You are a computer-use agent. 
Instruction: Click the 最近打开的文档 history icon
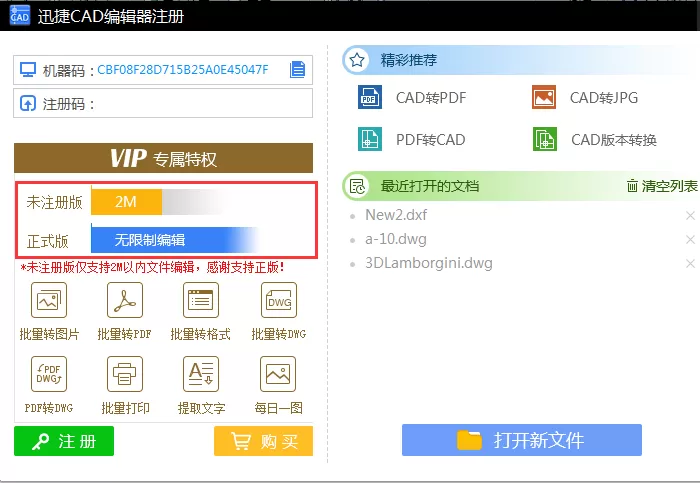(x=357, y=186)
